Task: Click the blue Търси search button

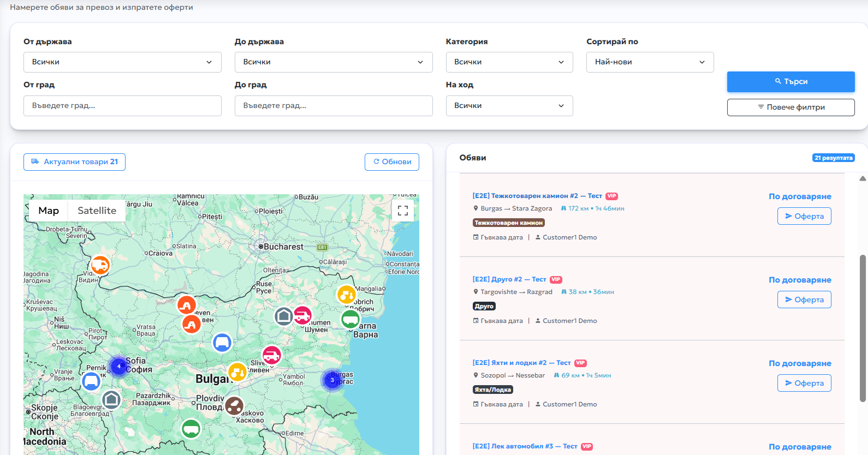Action: 791,82
